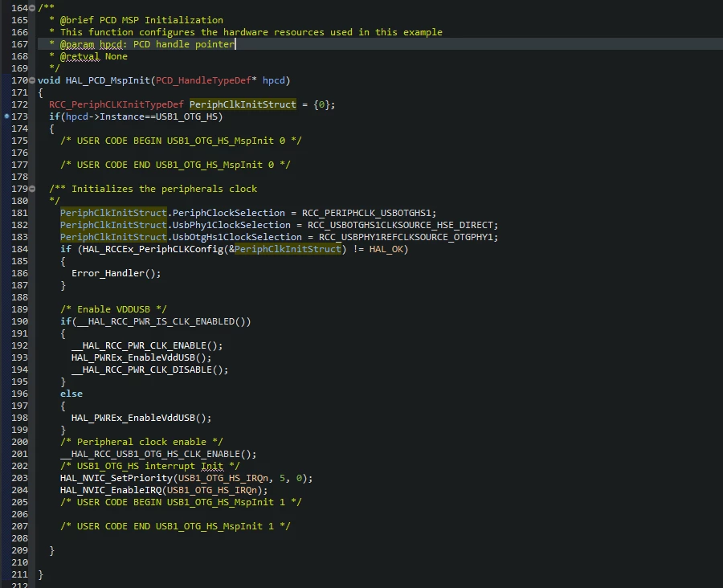Click HAL_RCCEx_PeriphCLKConfig call

(153, 249)
